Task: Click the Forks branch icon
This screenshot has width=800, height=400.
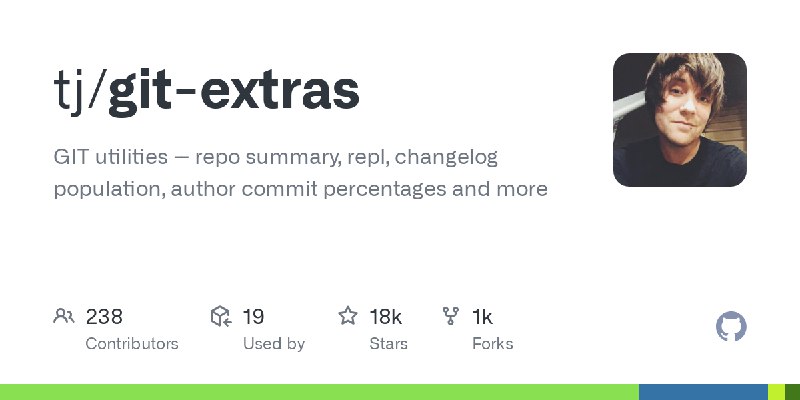Action: (x=451, y=316)
